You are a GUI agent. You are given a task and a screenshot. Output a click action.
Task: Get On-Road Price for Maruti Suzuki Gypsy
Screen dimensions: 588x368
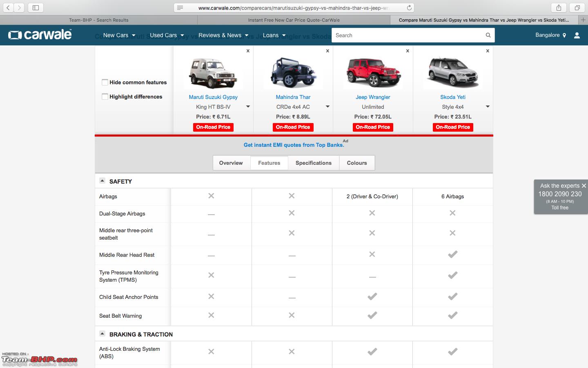tap(213, 127)
